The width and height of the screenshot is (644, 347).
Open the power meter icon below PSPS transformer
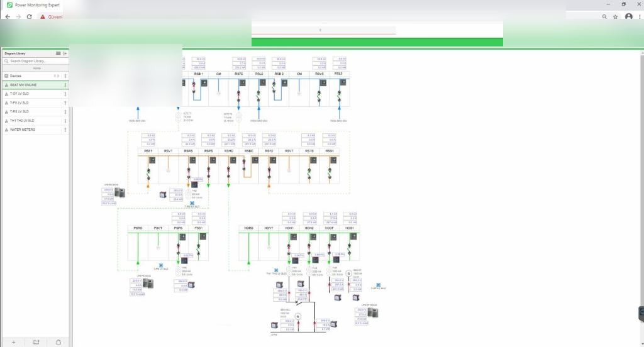191,285
